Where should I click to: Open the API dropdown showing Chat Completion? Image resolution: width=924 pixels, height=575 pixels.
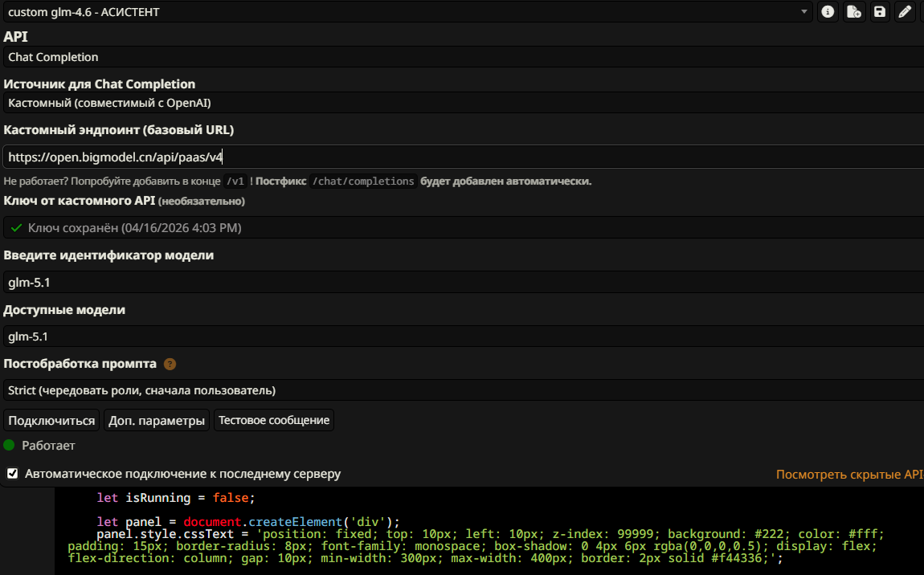463,57
